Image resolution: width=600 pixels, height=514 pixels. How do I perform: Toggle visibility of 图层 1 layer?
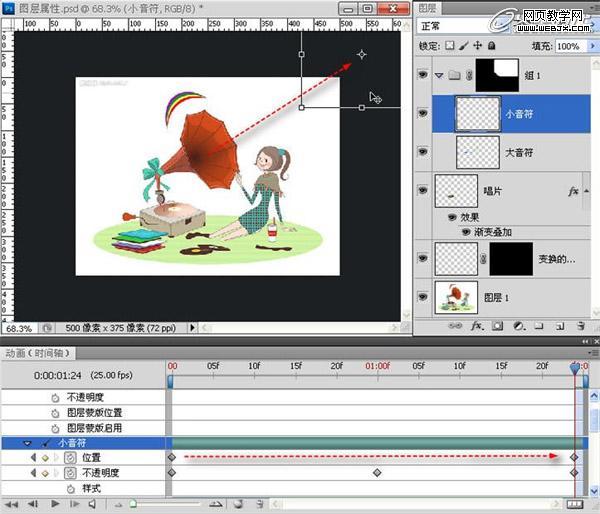(x=422, y=297)
